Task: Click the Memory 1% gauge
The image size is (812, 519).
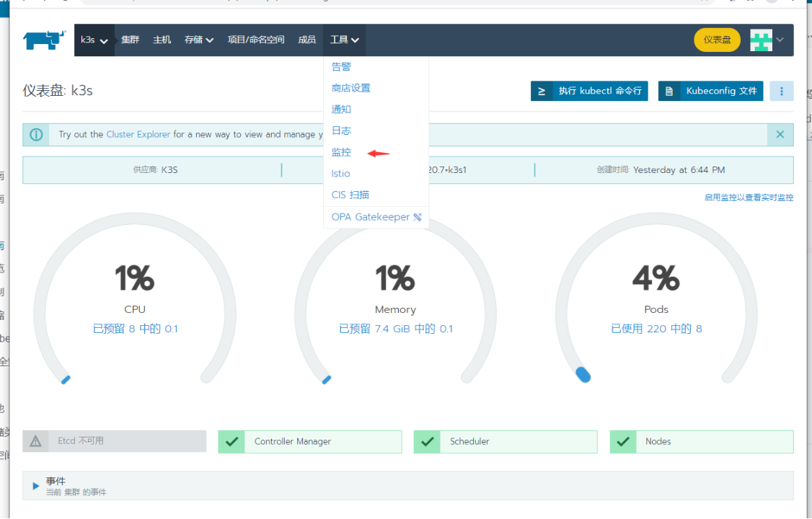Action: point(396,298)
